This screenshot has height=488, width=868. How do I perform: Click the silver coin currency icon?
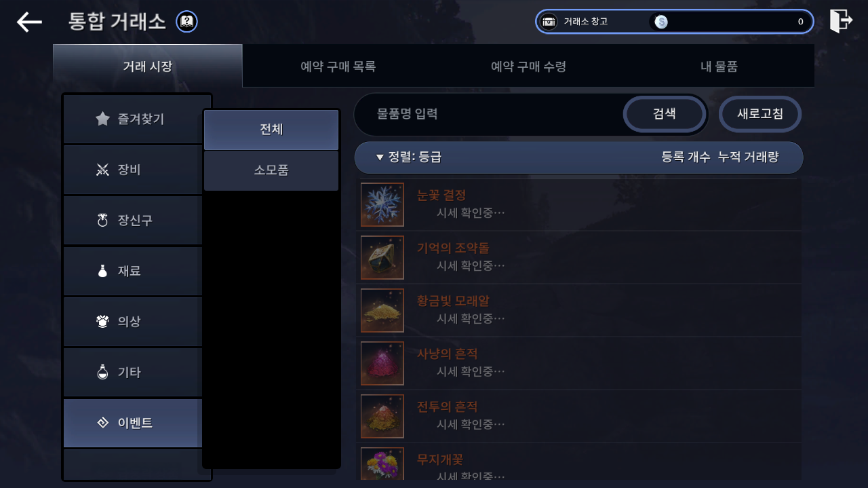click(661, 22)
